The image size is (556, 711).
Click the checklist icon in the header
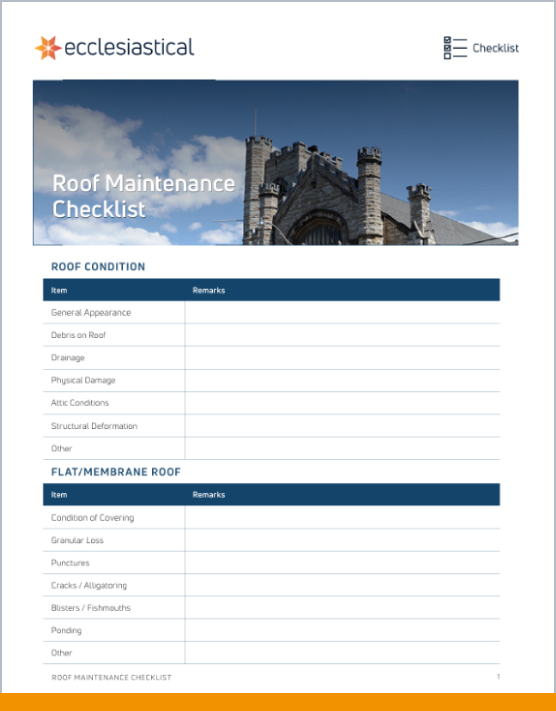tap(455, 48)
